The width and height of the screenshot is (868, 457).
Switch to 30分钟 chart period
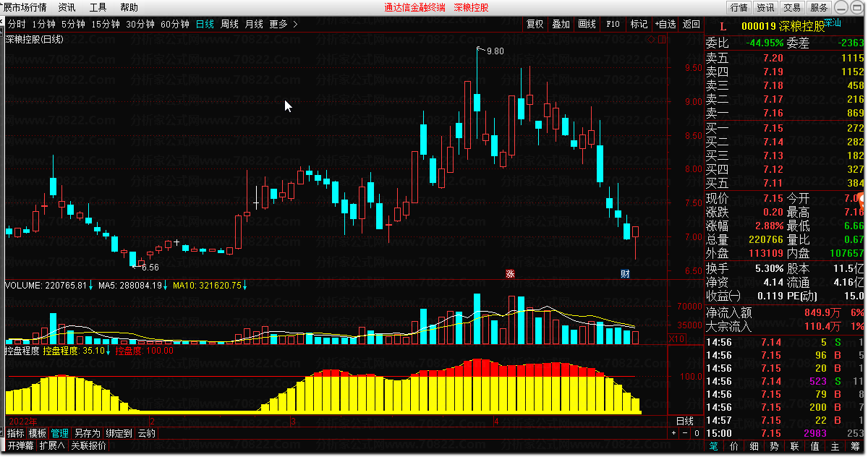point(140,24)
